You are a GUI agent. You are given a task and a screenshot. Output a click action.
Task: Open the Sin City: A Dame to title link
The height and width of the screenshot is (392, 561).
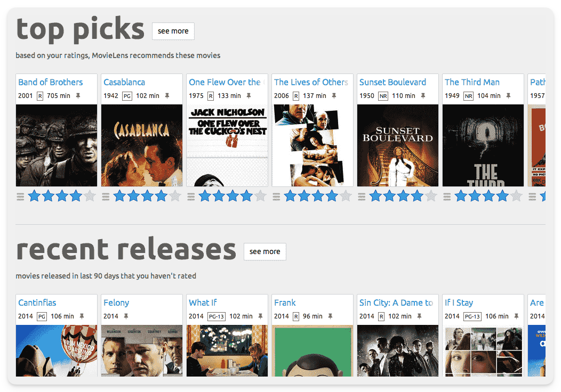tap(396, 303)
